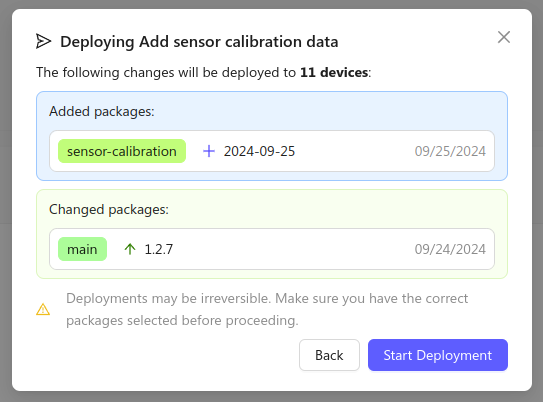Click the yellow warning triangle icon
Screen dimensions: 543x402
43,309
